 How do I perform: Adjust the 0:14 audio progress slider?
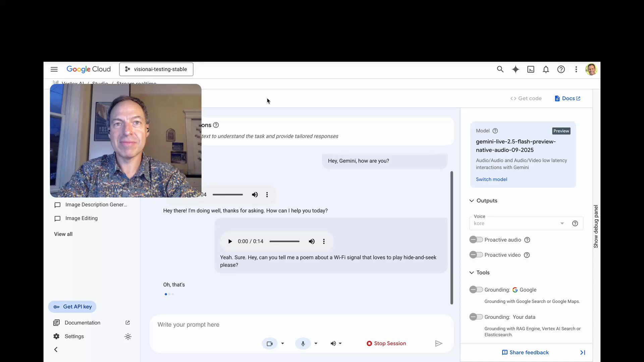284,241
